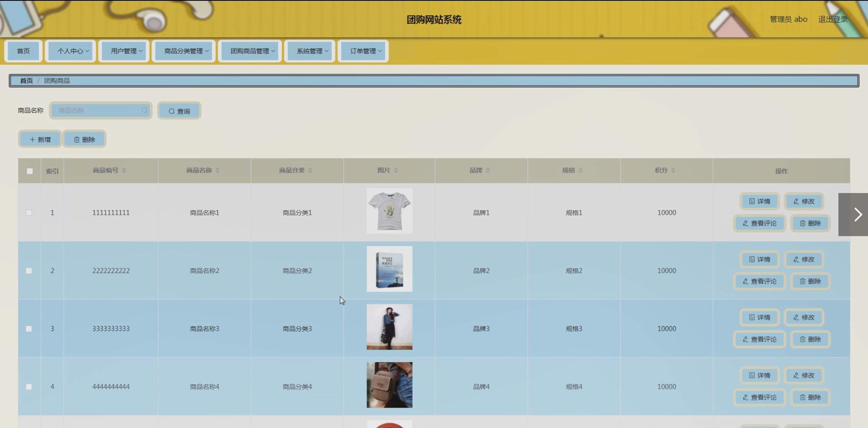The height and width of the screenshot is (428, 868).
Task: Click the 查询 search button
Action: click(179, 111)
